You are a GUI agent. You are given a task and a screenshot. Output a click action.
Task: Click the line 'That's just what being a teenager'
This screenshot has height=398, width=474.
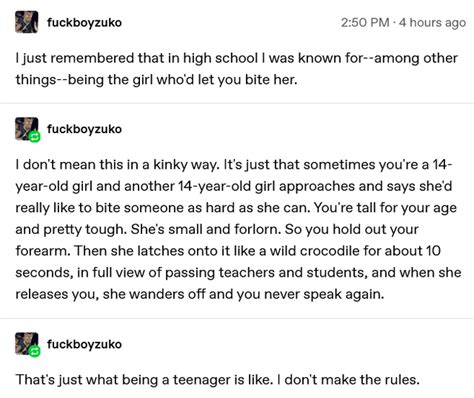click(217, 380)
